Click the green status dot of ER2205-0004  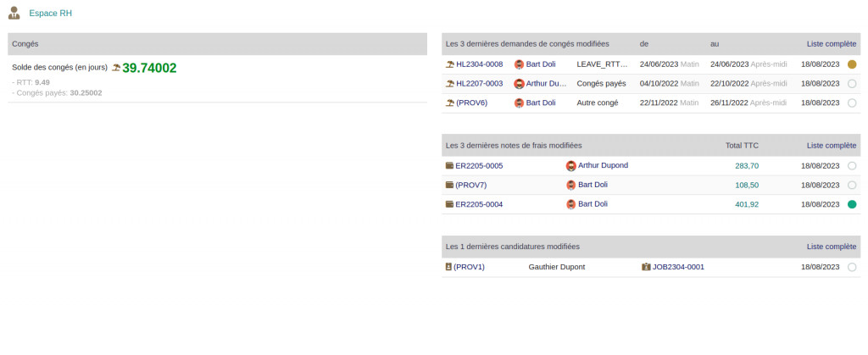tap(852, 204)
